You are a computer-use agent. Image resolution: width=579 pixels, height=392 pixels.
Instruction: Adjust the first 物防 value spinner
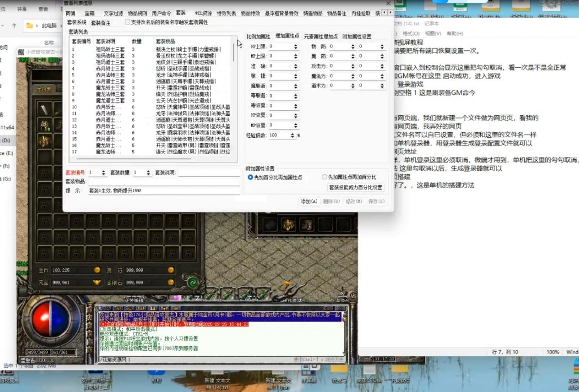pos(353,46)
